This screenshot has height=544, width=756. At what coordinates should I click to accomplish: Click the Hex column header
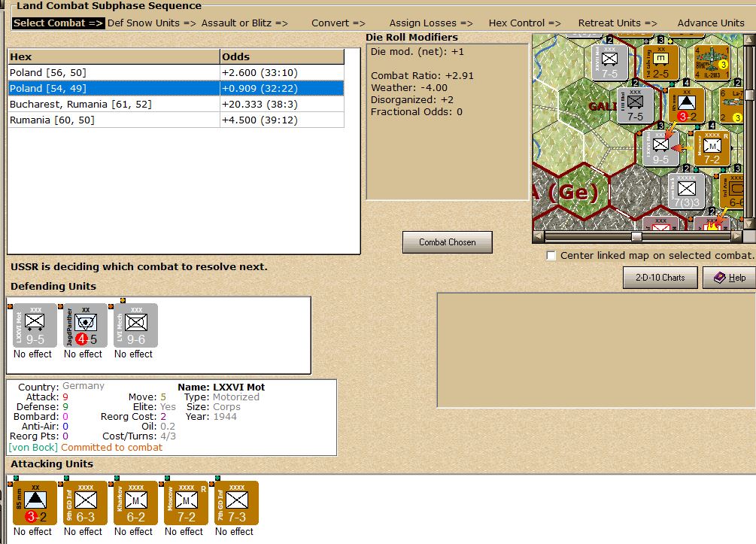tap(114, 56)
